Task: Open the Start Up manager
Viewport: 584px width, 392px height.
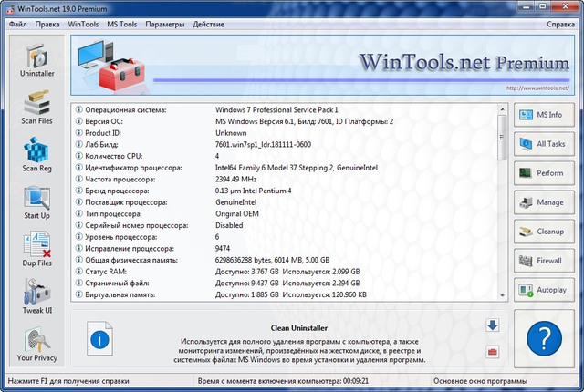Action: tap(36, 202)
